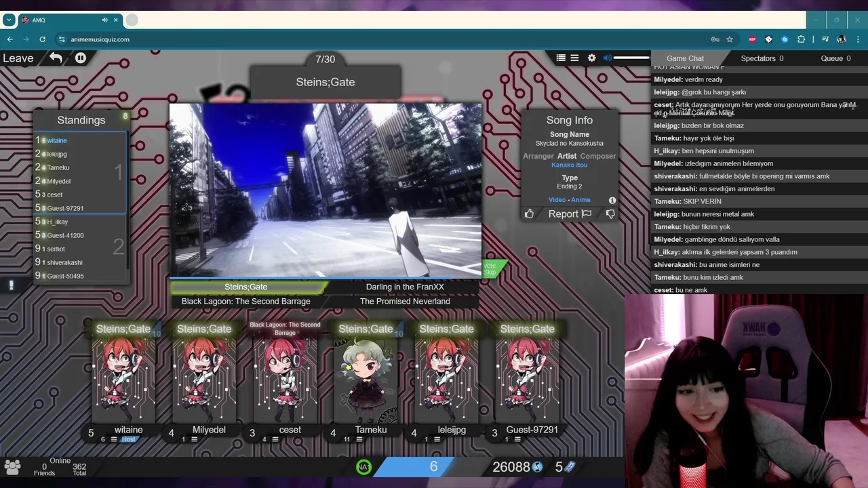Select the Artist tab in Song Info
The width and height of the screenshot is (868, 488).
point(567,156)
